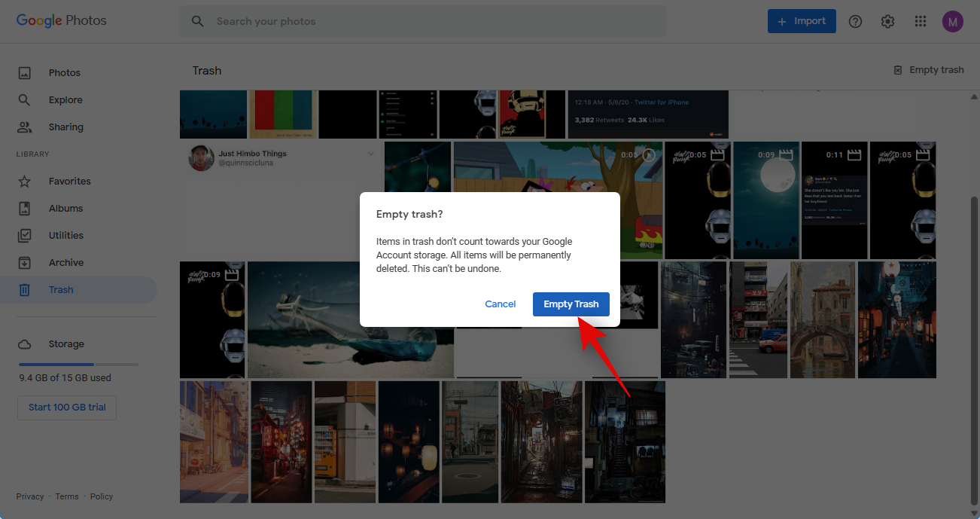The width and height of the screenshot is (980, 519).
Task: Open the Storage section label
Action: point(66,344)
